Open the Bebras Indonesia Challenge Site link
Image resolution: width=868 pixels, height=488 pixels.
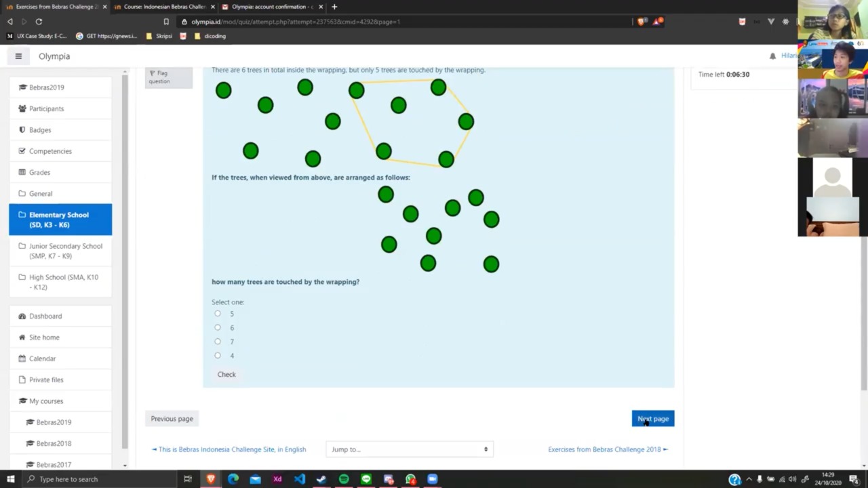click(229, 449)
